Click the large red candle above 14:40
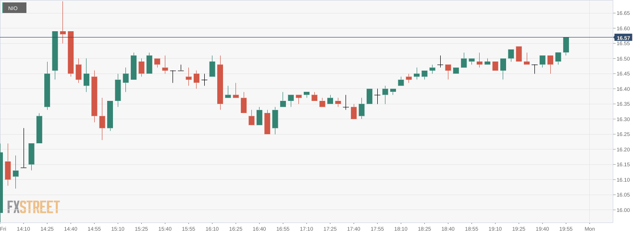The width and height of the screenshot is (644, 235). pyautogui.click(x=71, y=52)
